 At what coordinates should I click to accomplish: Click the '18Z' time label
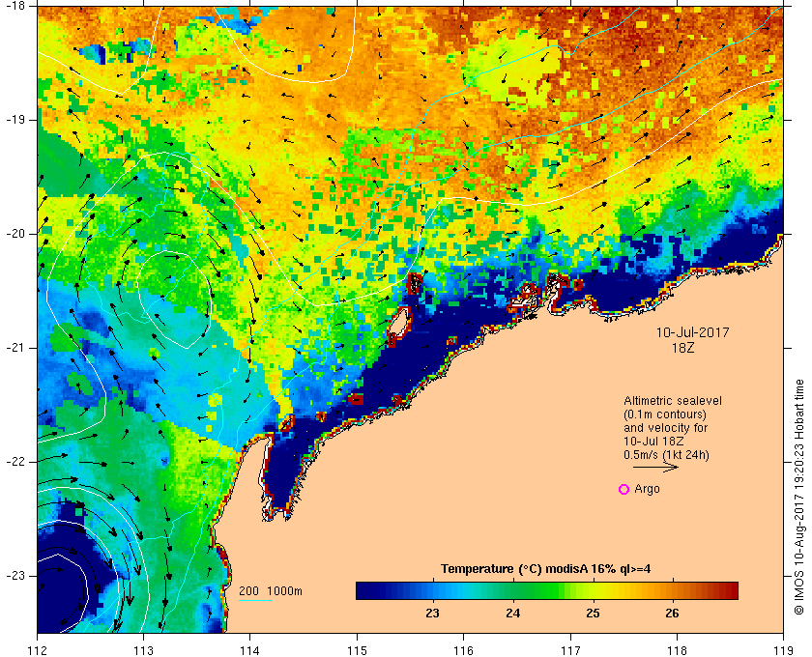(682, 348)
